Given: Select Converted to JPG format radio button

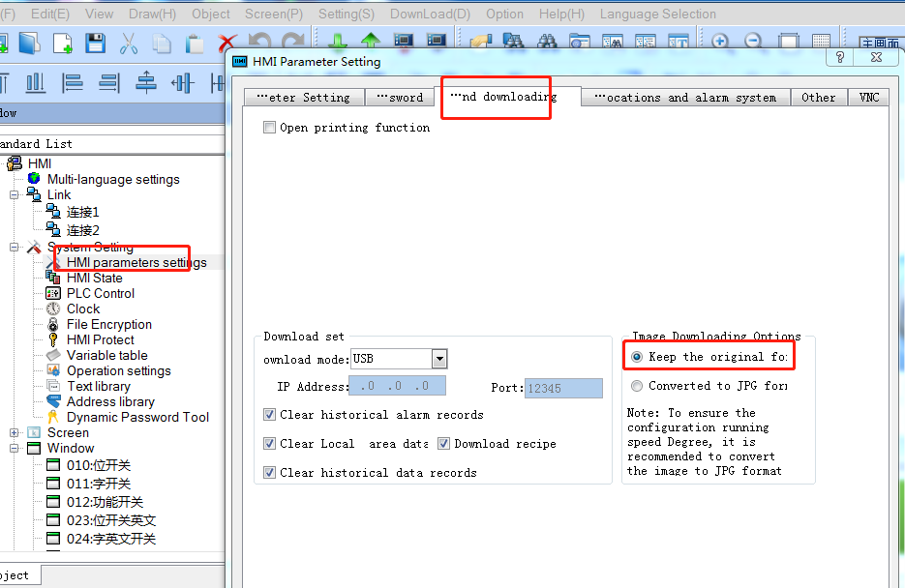Looking at the screenshot, I should pos(637,386).
